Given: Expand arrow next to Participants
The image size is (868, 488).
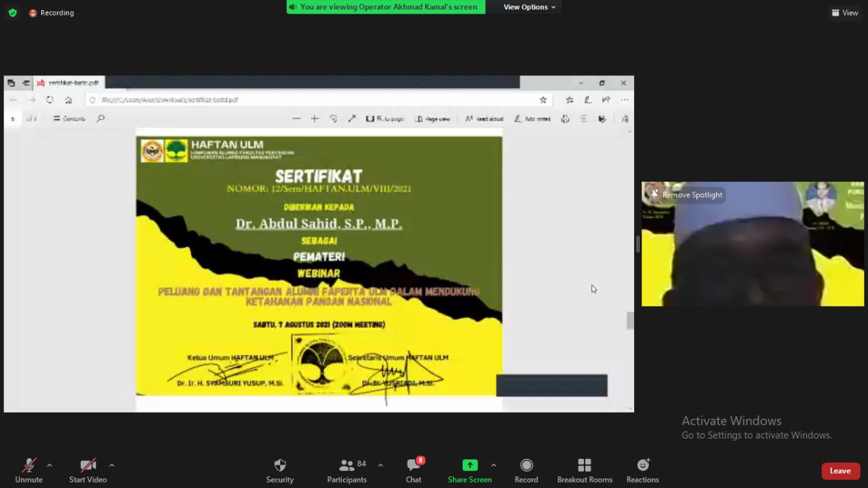Looking at the screenshot, I should [x=380, y=465].
